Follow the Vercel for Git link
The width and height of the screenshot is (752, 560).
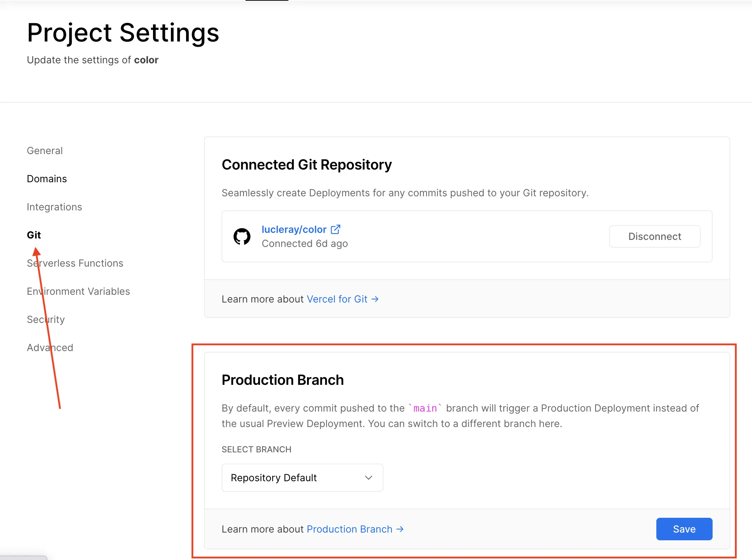tap(337, 299)
